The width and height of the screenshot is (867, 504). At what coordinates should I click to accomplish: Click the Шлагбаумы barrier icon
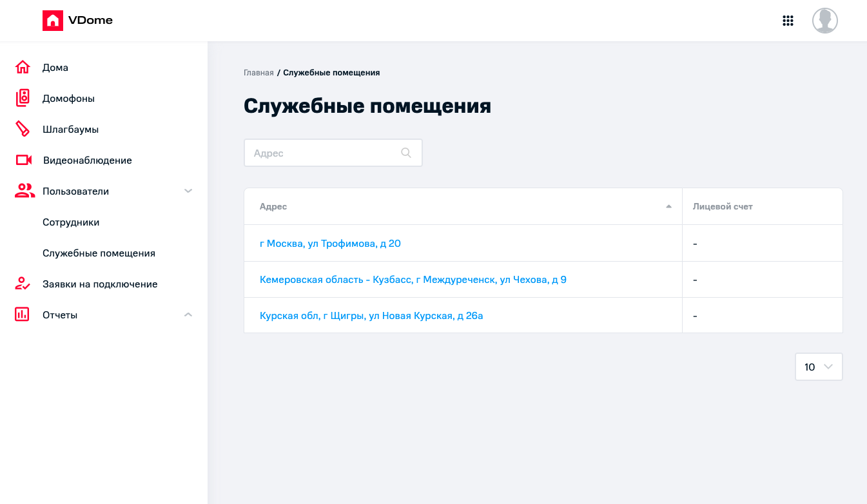(23, 129)
